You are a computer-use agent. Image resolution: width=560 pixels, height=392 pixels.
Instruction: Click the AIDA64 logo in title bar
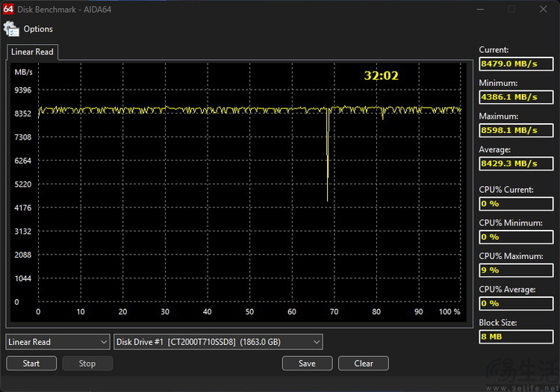coord(7,9)
